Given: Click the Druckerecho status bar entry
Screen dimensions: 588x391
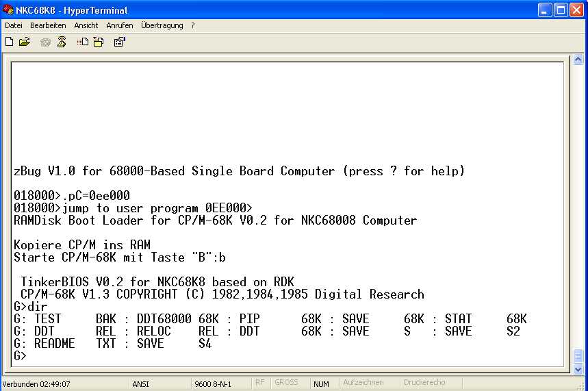Looking at the screenshot, I should 424,382.
